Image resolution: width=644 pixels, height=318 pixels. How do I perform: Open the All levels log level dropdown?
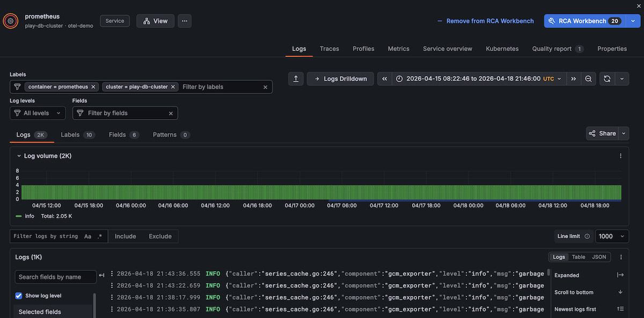[38, 113]
